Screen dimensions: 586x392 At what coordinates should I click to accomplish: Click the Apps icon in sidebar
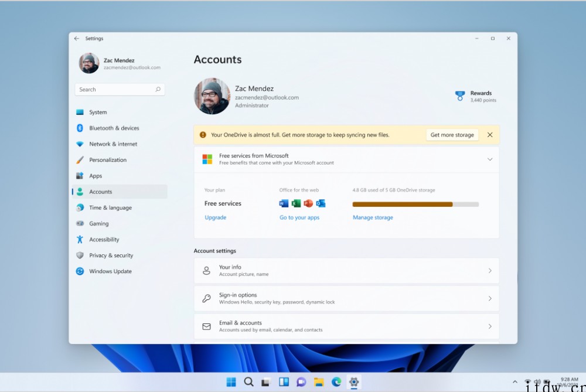(x=80, y=176)
